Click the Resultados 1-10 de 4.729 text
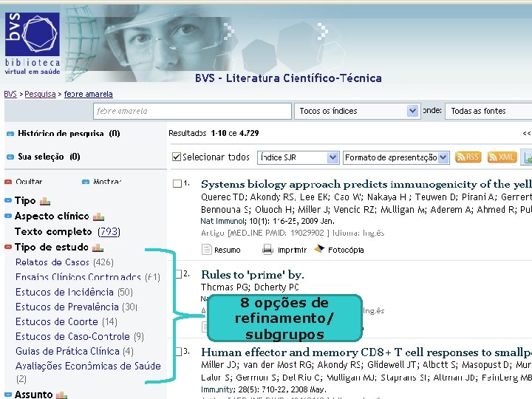 (214, 133)
